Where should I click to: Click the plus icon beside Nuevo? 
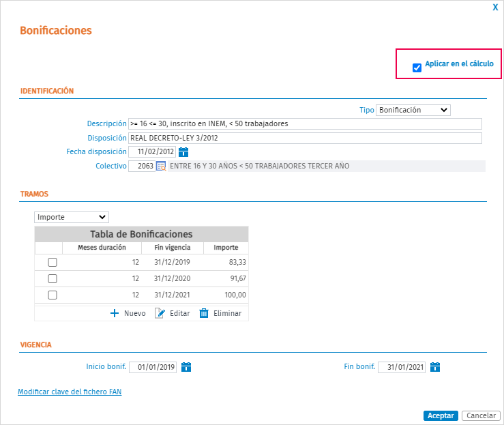click(x=115, y=313)
